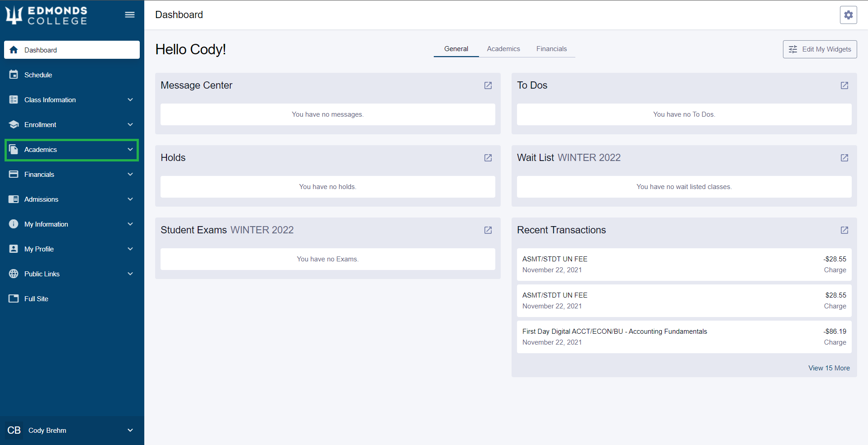Select Dashboard in the sidebar
This screenshot has height=445, width=868.
pos(72,50)
